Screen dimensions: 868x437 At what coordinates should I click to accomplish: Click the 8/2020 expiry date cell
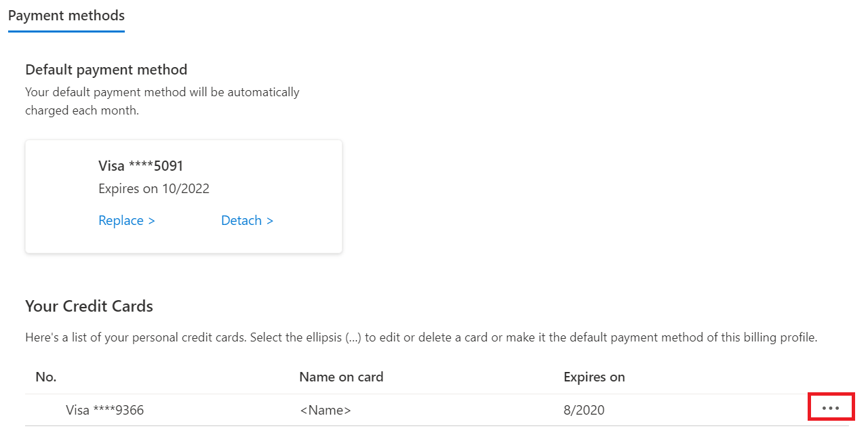tap(584, 410)
